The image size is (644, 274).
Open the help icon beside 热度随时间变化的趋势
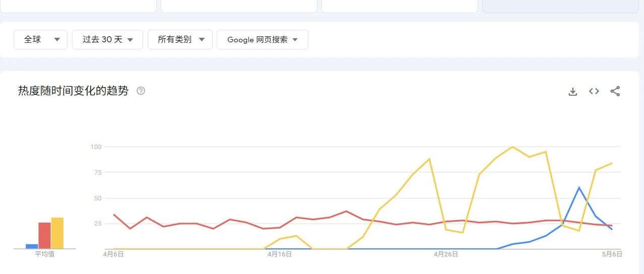click(x=141, y=91)
